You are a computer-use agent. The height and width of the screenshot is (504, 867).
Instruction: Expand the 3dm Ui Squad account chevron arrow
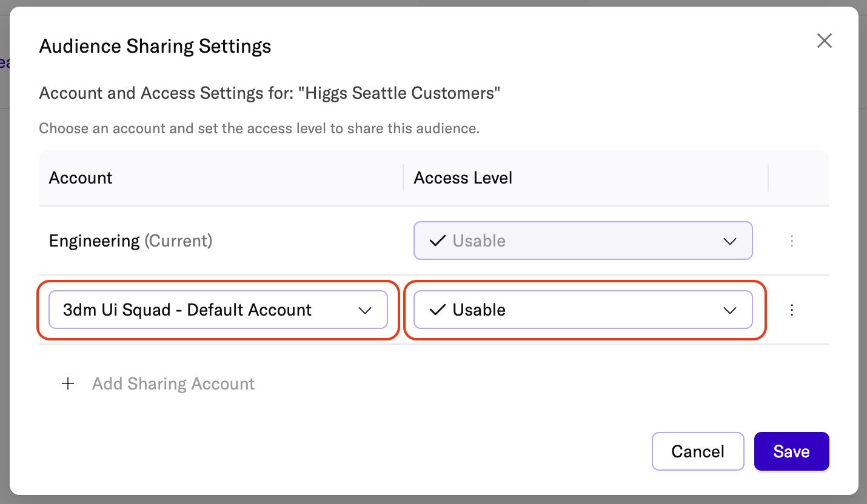pyautogui.click(x=364, y=310)
